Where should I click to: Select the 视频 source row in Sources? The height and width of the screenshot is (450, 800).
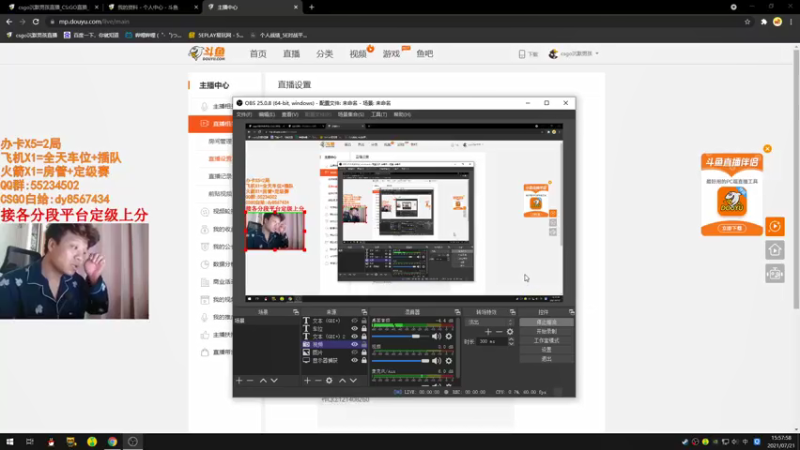335,344
